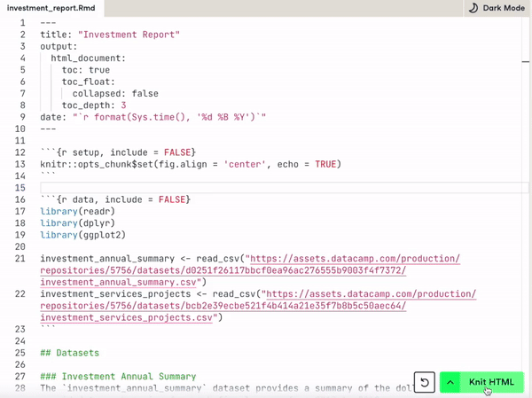Select the investment_report.Rmd tab
The width and height of the screenshot is (532, 398).
click(x=51, y=8)
